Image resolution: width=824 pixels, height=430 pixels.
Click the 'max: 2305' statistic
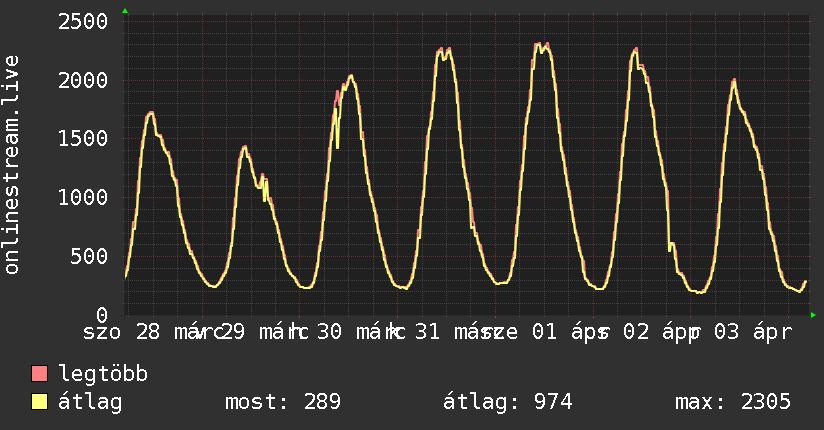pos(733,402)
